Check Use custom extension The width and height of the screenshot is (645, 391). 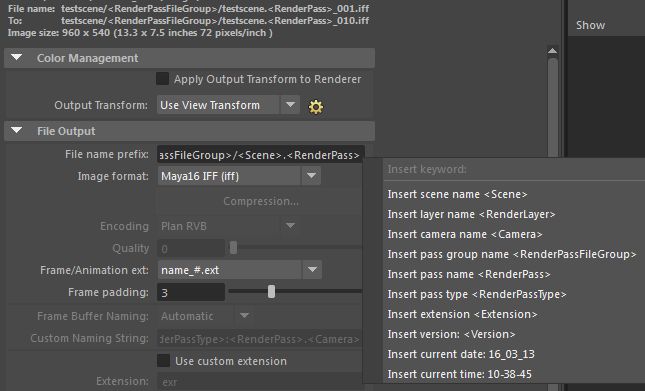[163, 361]
